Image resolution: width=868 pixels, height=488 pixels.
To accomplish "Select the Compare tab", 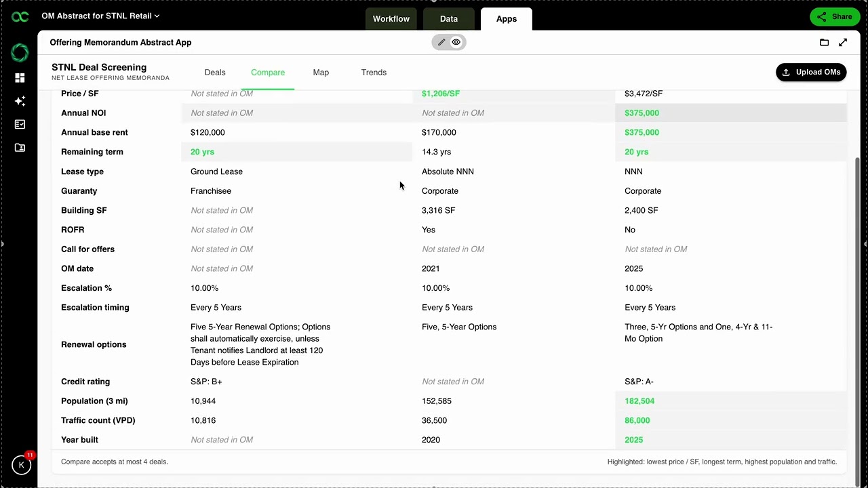I will coord(268,73).
